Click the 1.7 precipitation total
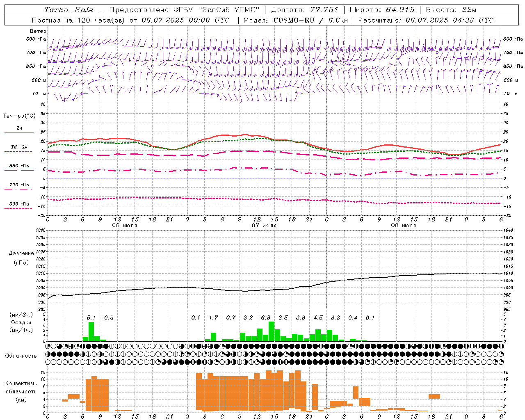Screen dimensions: 525x420 213,317
